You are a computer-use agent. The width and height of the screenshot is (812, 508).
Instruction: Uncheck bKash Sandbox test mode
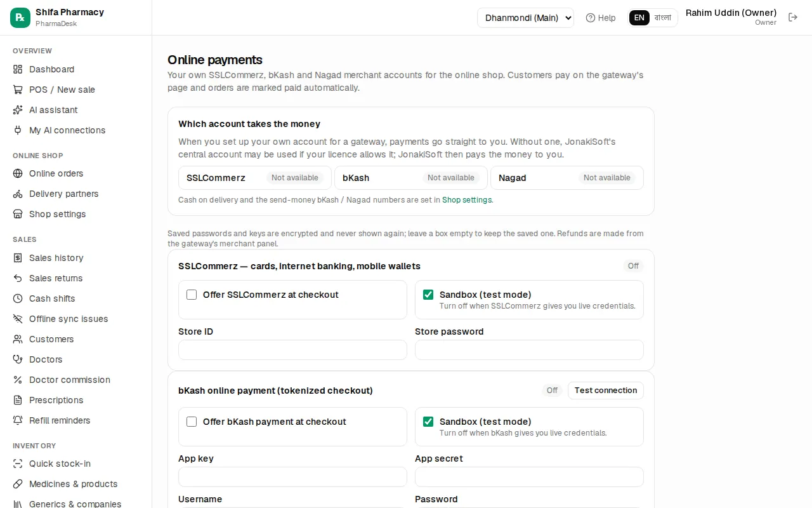[x=428, y=422]
